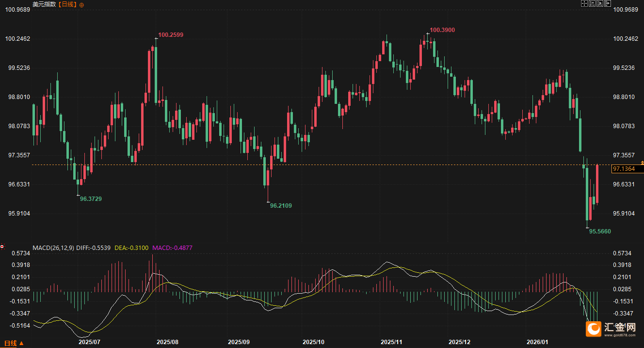Click the low marker 96.2109
The image size is (644, 348).
point(281,206)
